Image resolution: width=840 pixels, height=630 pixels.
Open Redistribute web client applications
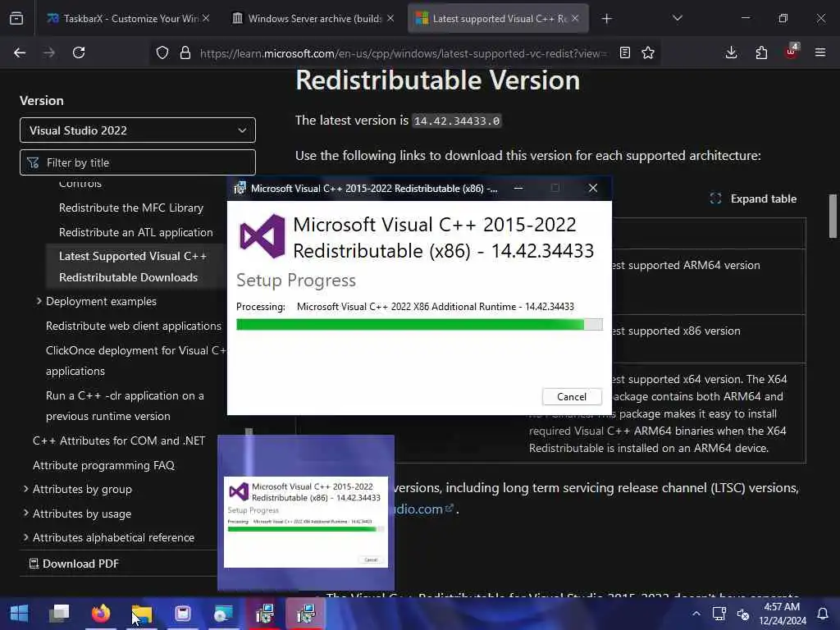coord(134,326)
